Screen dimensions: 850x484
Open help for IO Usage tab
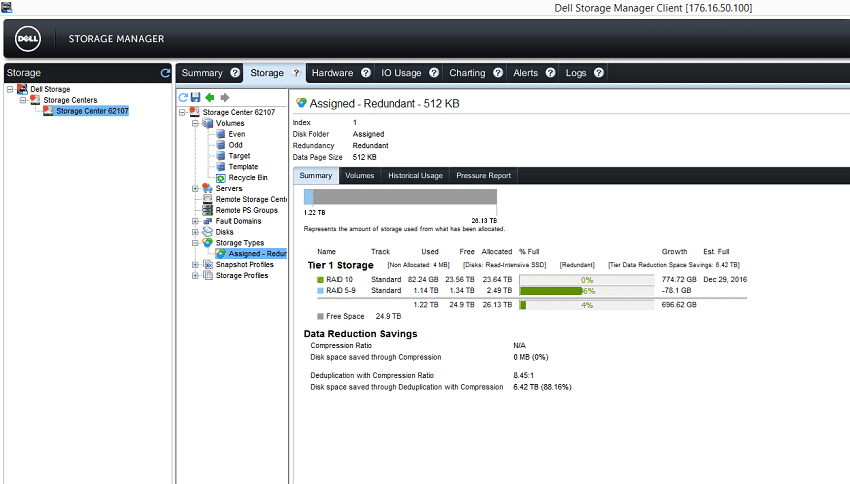pos(434,73)
